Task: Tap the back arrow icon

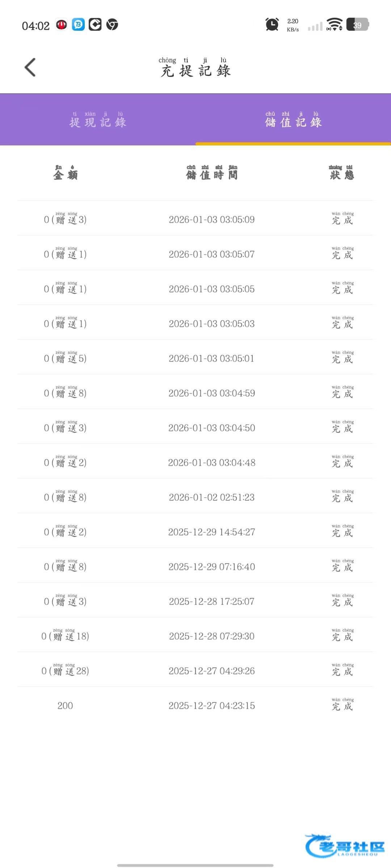Action: [x=30, y=67]
